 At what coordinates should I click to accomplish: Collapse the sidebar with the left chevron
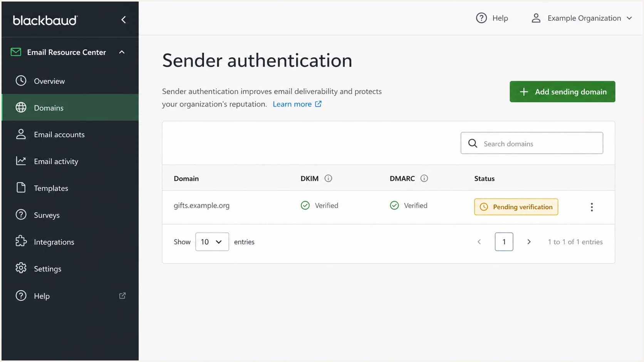[x=123, y=20]
